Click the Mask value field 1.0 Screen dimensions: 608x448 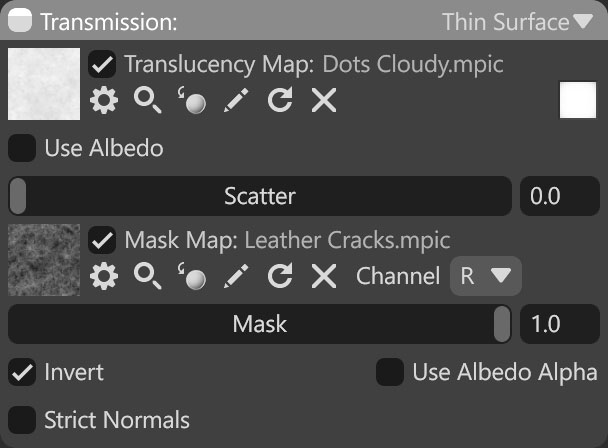pyautogui.click(x=560, y=324)
